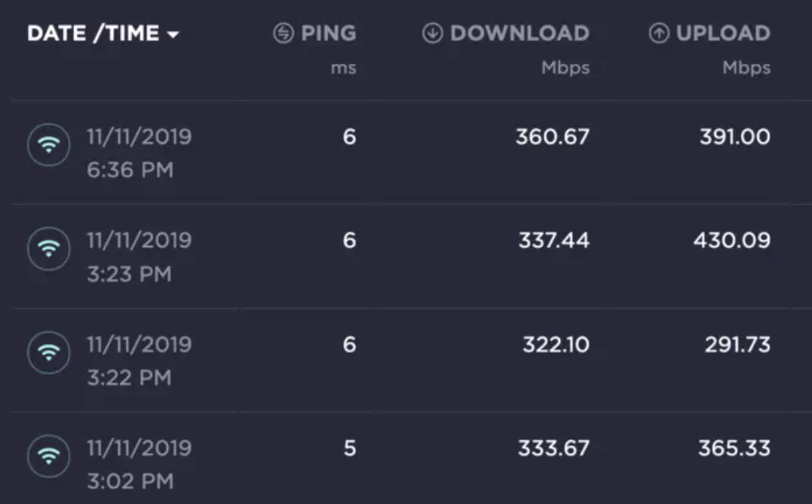
Task: Select the 360.67 Mbps download value
Action: click(552, 137)
